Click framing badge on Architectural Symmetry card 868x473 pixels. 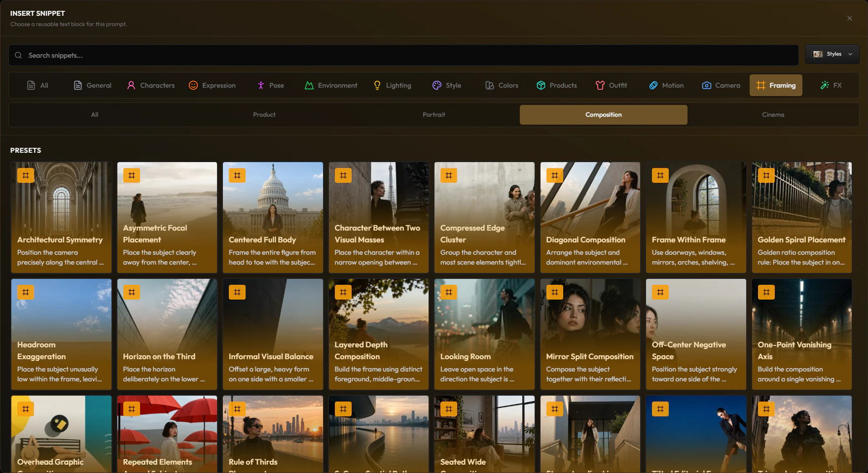coord(26,175)
